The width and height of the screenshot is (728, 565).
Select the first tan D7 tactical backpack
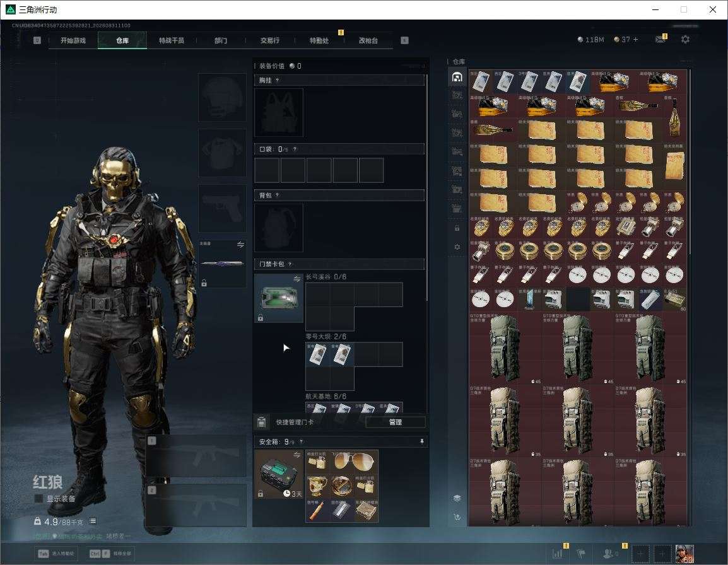pyautogui.click(x=505, y=421)
